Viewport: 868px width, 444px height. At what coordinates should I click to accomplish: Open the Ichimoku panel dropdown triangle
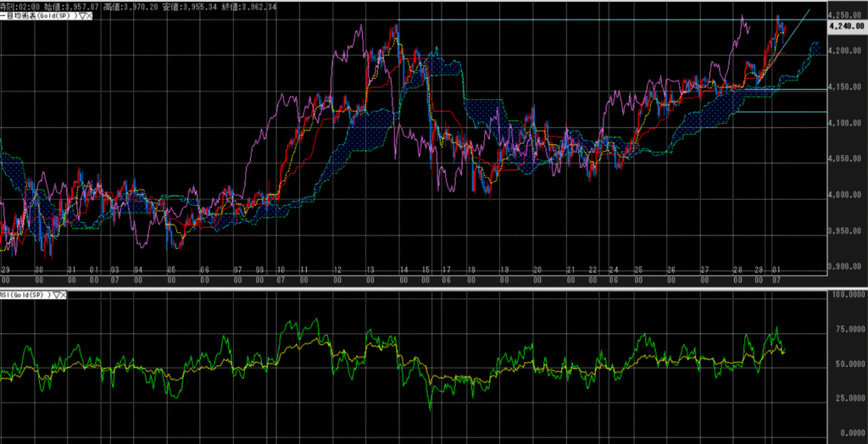coord(82,17)
